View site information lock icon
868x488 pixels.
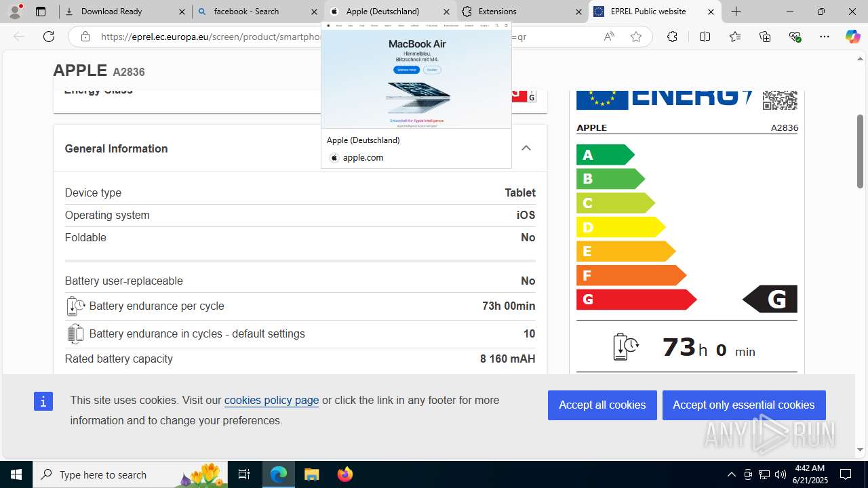click(85, 37)
